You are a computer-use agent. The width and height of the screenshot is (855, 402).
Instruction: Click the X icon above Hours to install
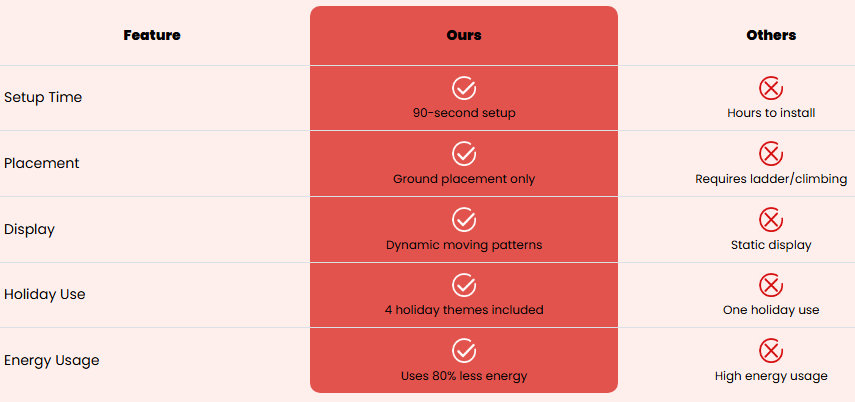point(771,88)
